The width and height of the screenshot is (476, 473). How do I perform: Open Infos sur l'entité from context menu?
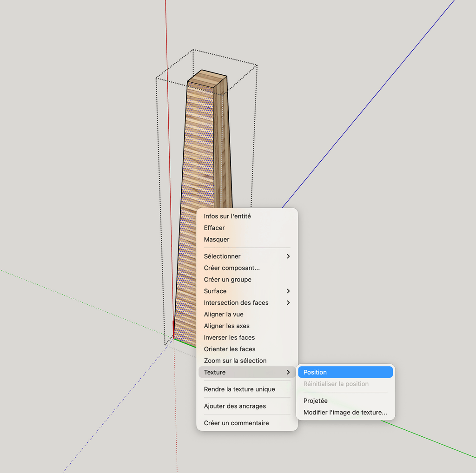tap(227, 216)
